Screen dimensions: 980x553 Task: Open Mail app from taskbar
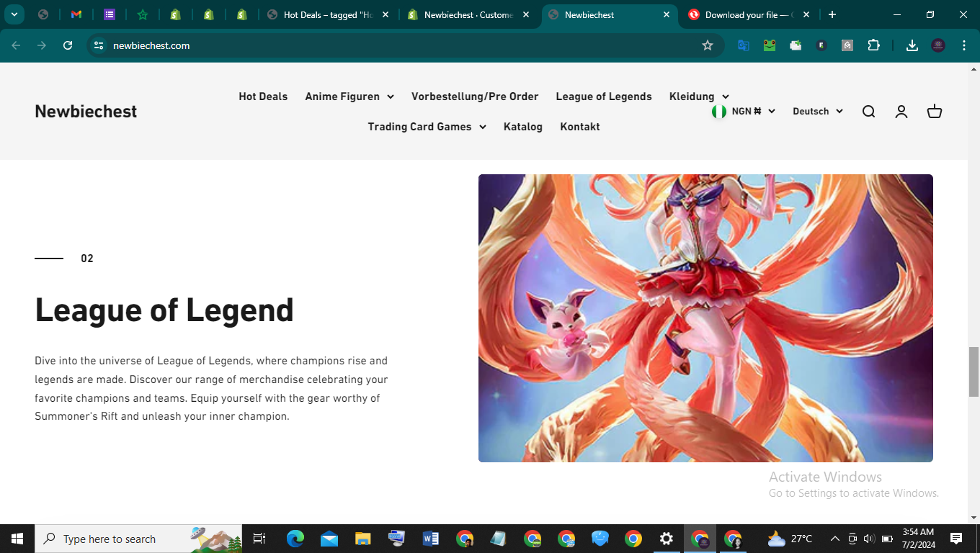click(x=329, y=539)
